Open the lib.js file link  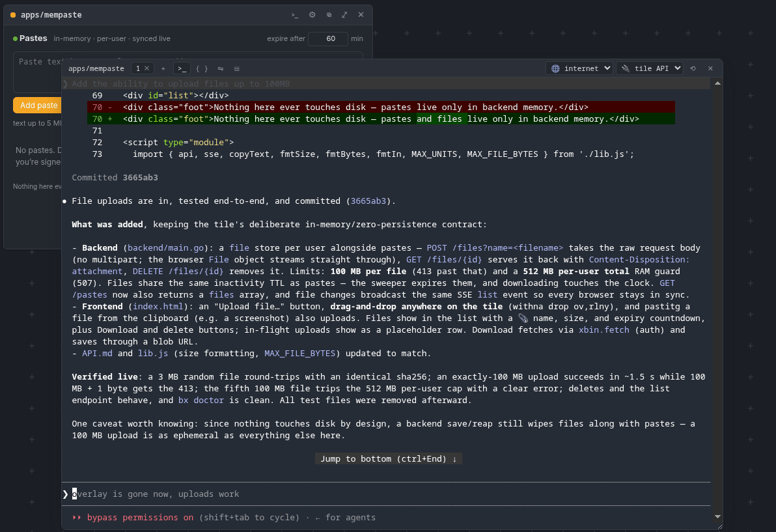click(152, 354)
